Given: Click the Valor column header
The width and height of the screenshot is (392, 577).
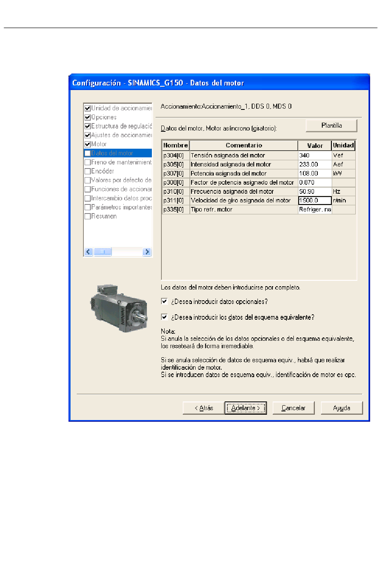Looking at the screenshot, I should (x=315, y=145).
